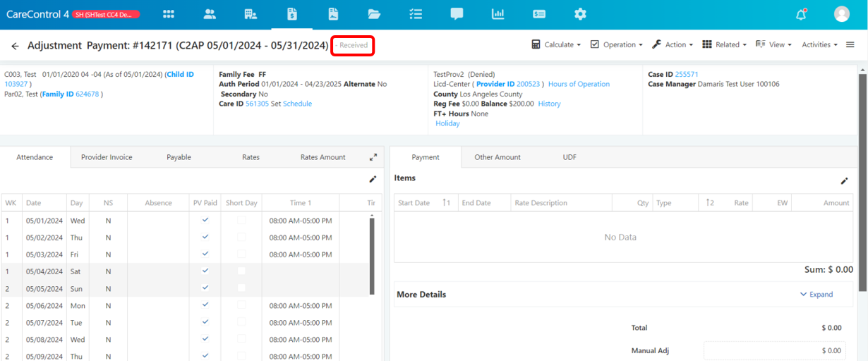Switch to the Other Amount tab

click(498, 157)
